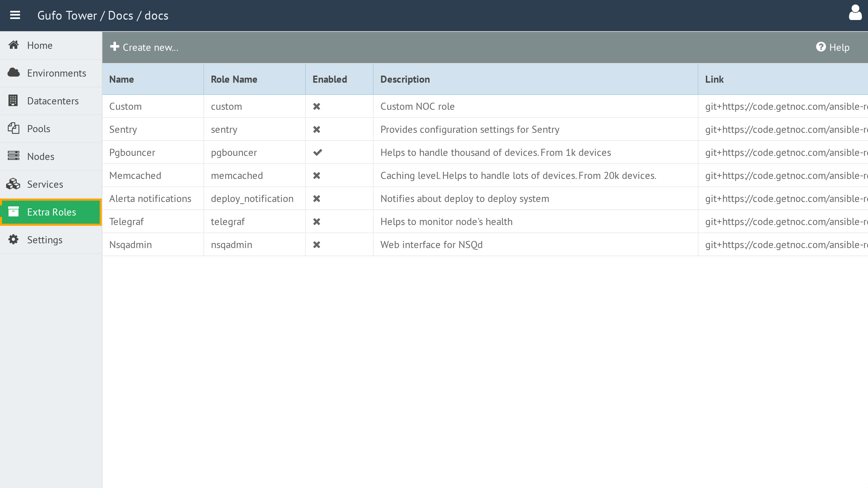868x488 pixels.
Task: Click the Help question-mark icon
Action: pos(821,47)
